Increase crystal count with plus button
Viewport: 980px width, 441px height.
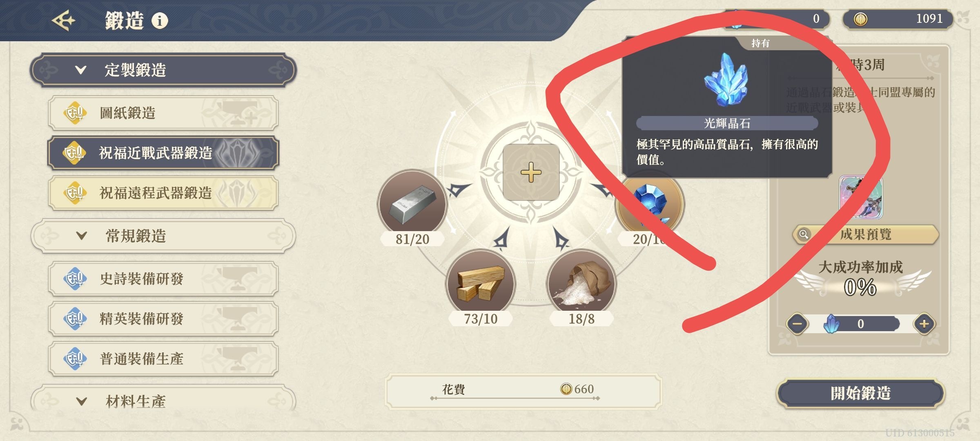point(924,324)
